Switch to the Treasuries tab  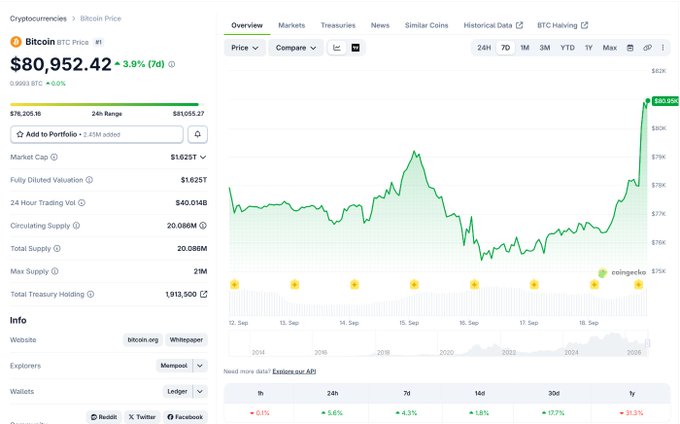[338, 25]
